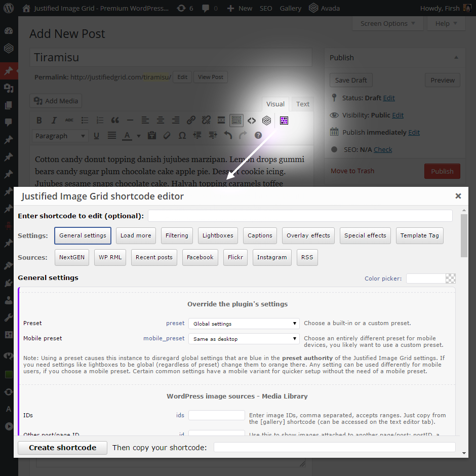This screenshot has height=476, width=476.
Task: Open the New content admin menu
Action: (x=240, y=8)
